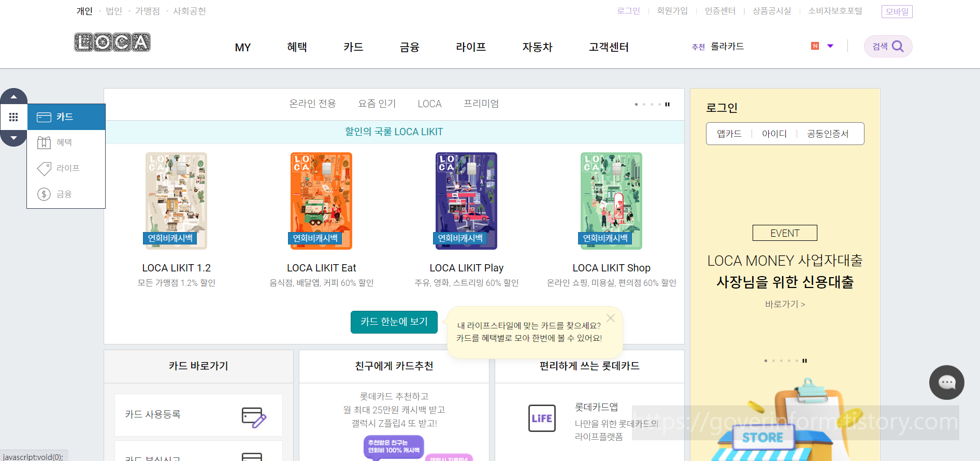Screen dimensions: 980x461
Task: Select 라이프 in the quick sidebar
Action: 66,168
